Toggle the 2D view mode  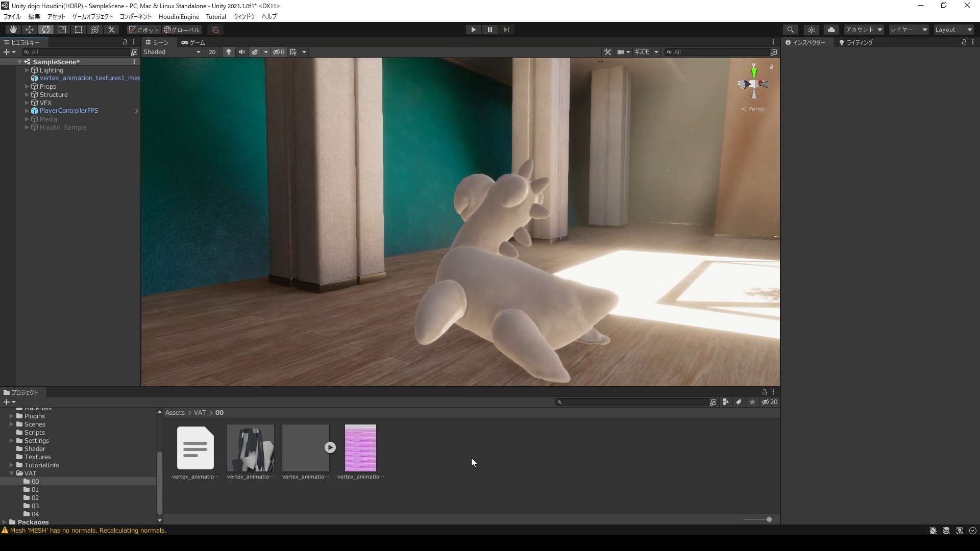(212, 52)
